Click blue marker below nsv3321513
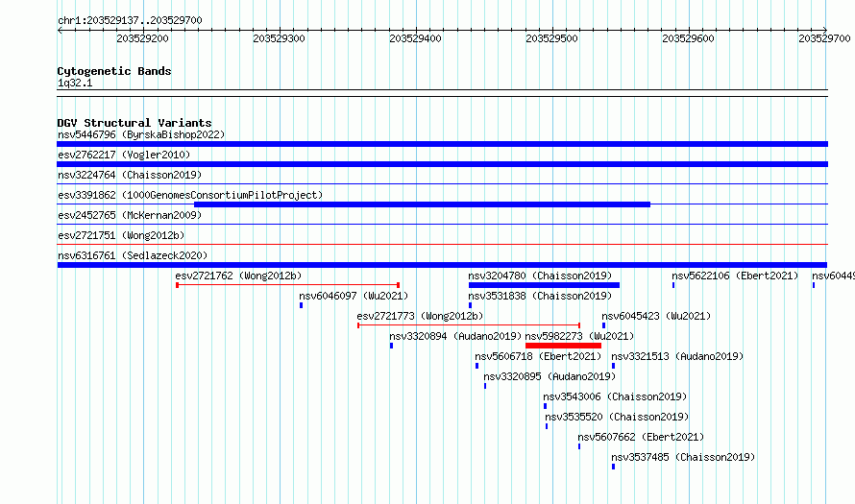 (x=613, y=366)
